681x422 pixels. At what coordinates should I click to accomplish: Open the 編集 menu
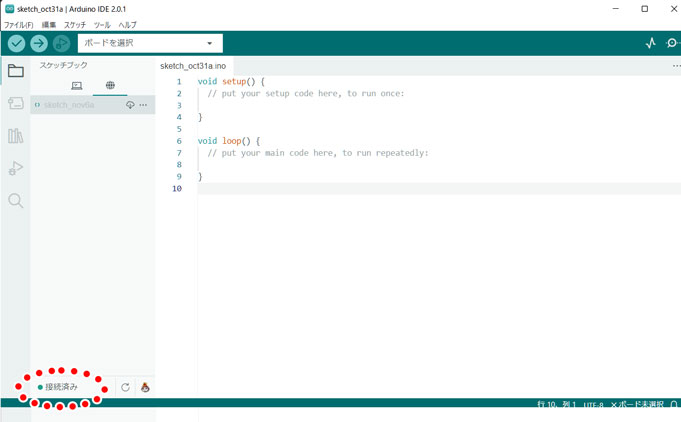pyautogui.click(x=49, y=25)
